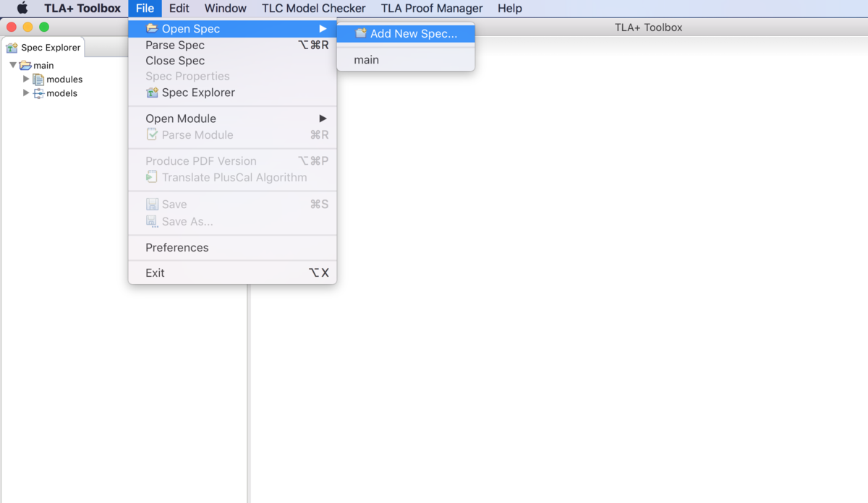The height and width of the screenshot is (503, 868).
Task: Collapse the main spec tree node
Action: point(13,65)
